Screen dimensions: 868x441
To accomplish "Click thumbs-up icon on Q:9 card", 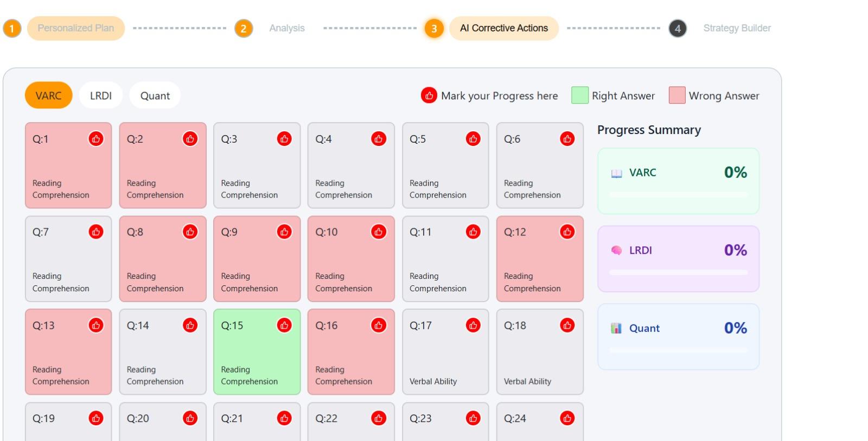I will click(x=284, y=232).
